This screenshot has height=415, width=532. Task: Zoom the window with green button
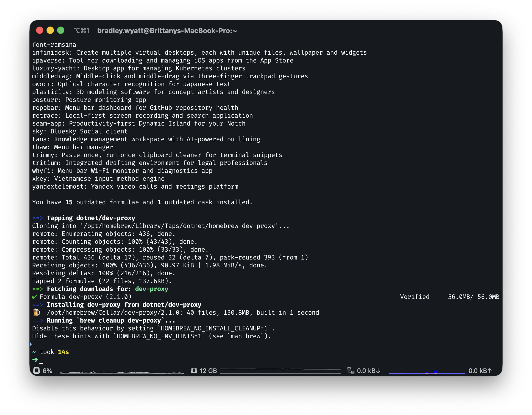tap(61, 30)
